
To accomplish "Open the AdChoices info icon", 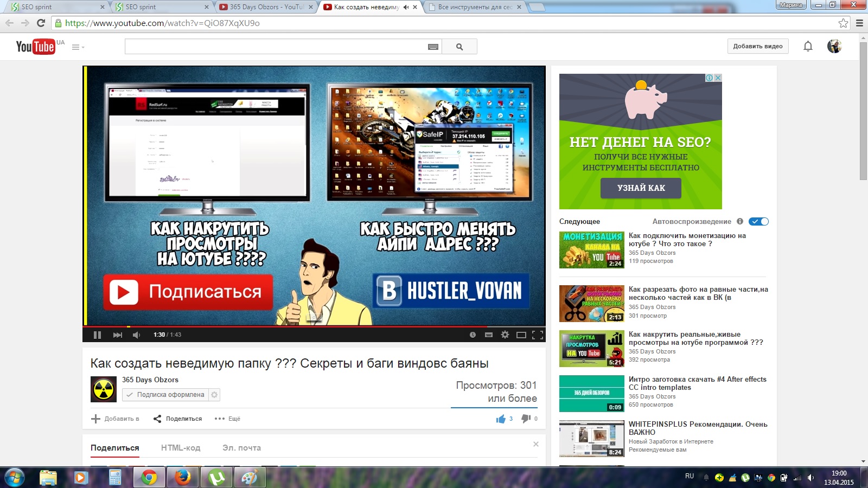I will click(x=709, y=78).
